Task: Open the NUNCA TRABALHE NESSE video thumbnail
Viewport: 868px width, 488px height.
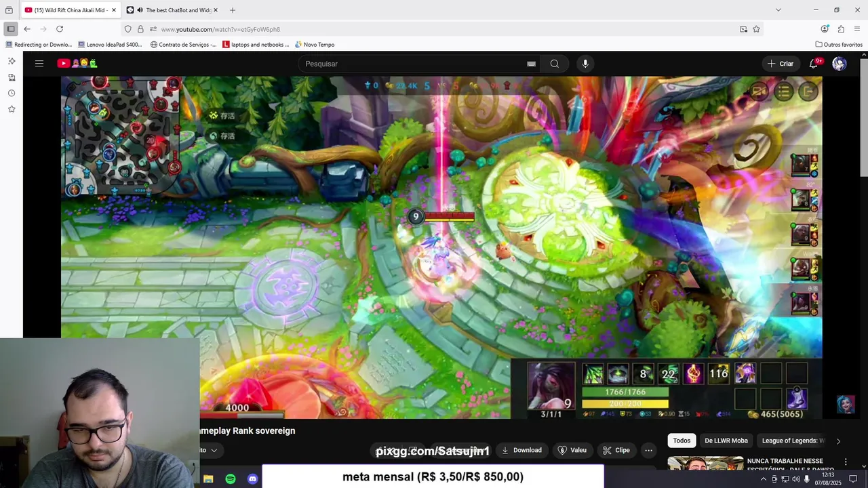Action: 705,463
